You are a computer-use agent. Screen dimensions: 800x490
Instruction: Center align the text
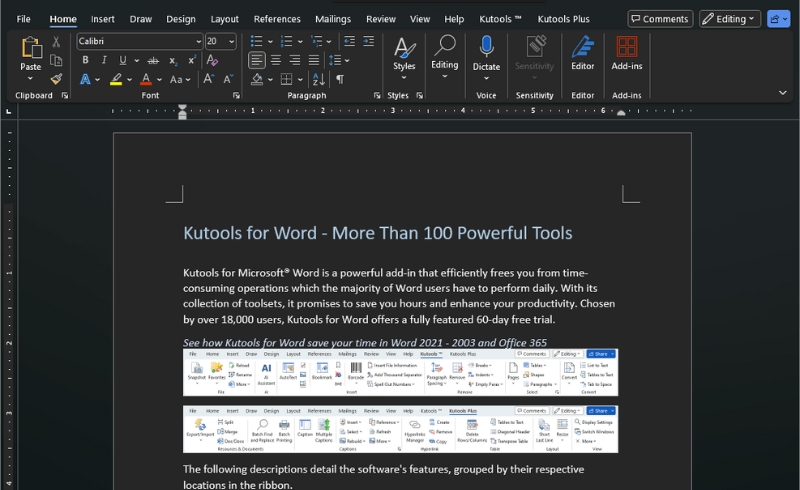276,60
